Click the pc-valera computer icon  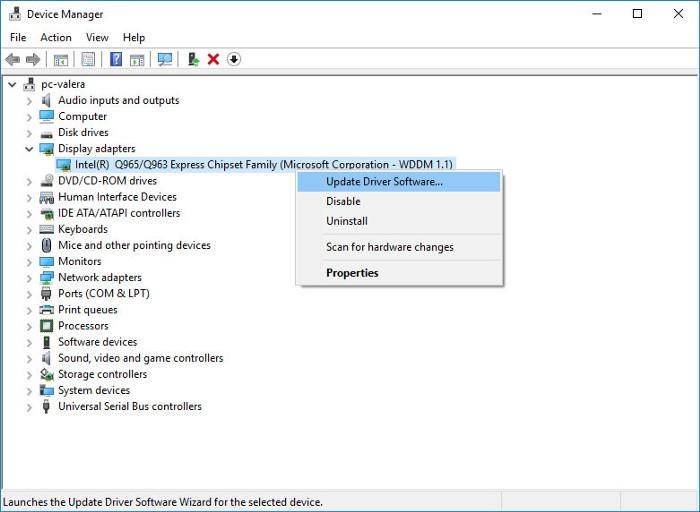click(x=29, y=84)
